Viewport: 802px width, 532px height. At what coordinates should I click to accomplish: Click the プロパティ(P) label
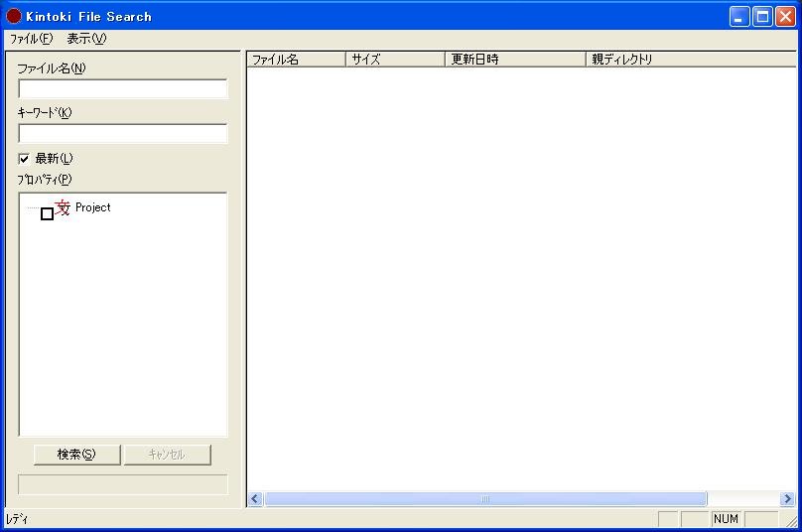pos(45,180)
